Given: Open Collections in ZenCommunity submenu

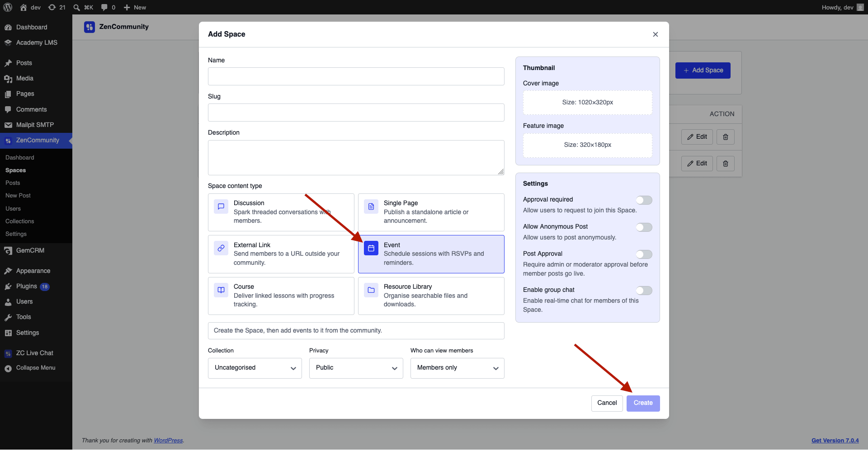Looking at the screenshot, I should 20,221.
